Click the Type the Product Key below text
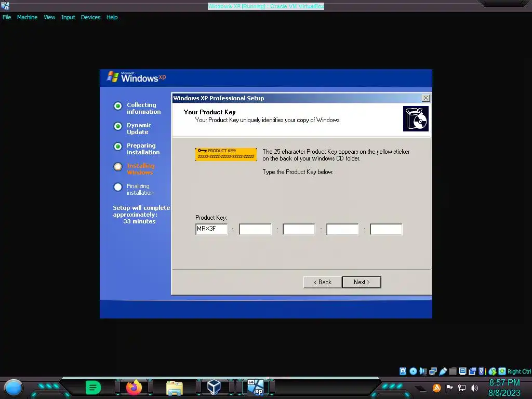532x399 pixels. 298,172
